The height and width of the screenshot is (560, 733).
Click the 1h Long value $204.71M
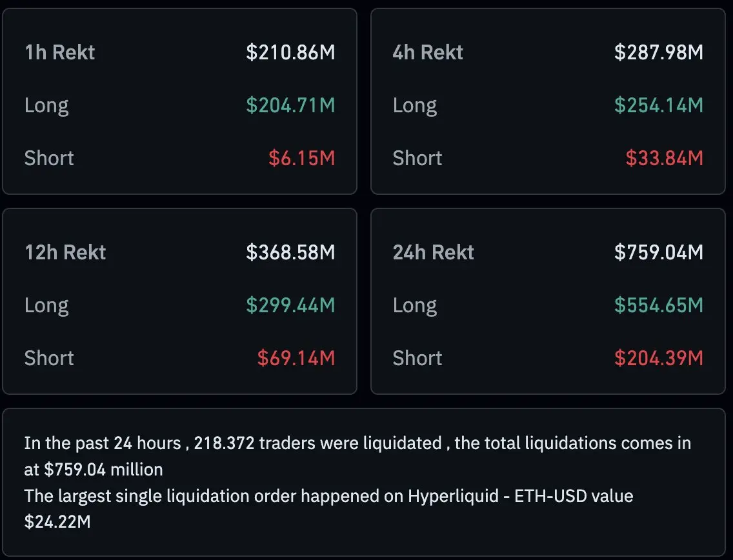pos(290,105)
